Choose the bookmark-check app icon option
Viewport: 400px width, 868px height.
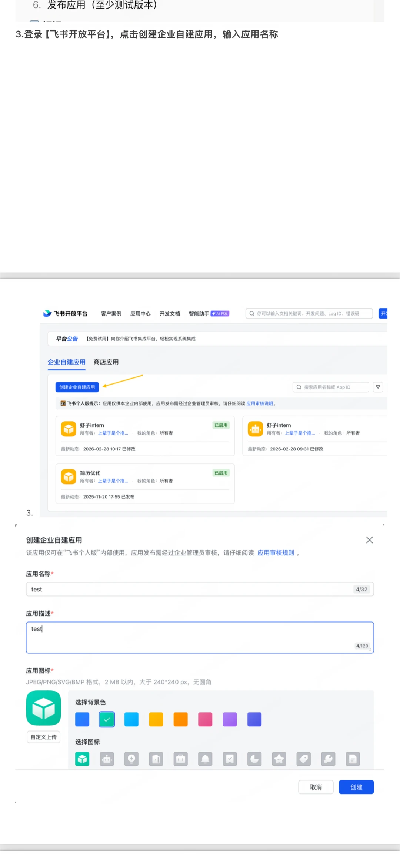tap(230, 759)
